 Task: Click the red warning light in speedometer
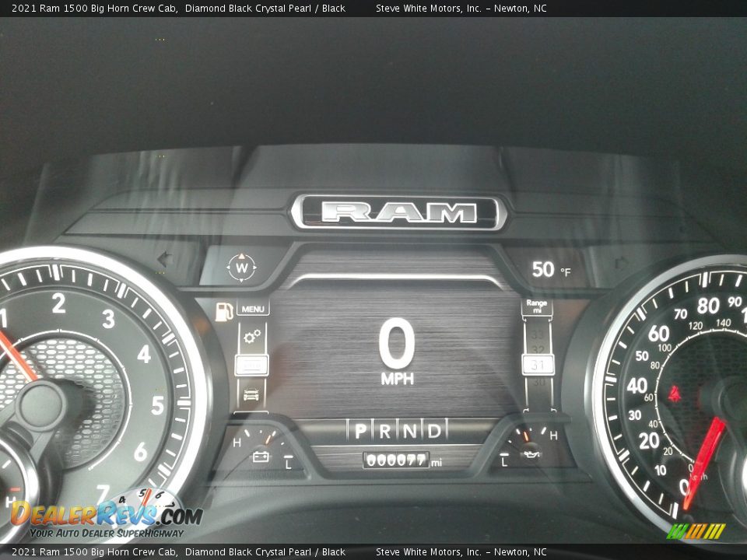click(x=674, y=394)
